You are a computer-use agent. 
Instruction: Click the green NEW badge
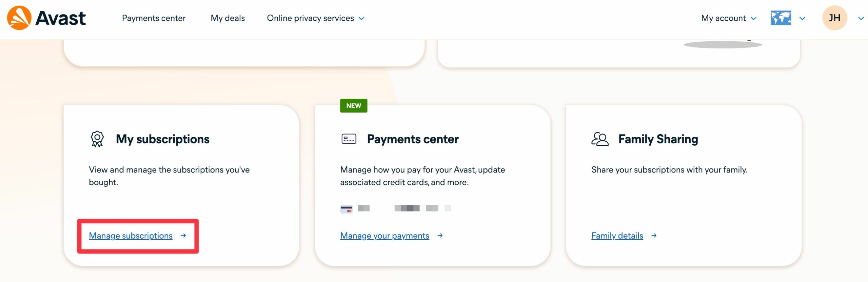pyautogui.click(x=354, y=105)
